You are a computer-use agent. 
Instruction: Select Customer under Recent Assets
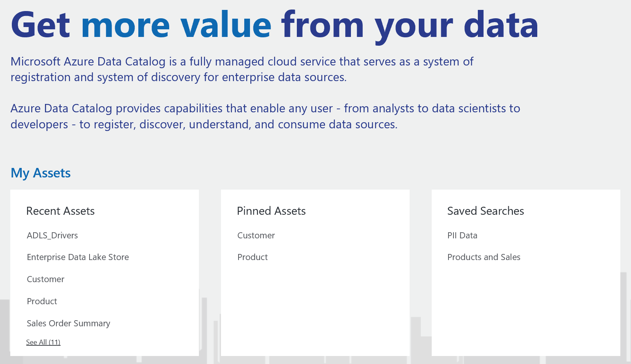(x=45, y=279)
